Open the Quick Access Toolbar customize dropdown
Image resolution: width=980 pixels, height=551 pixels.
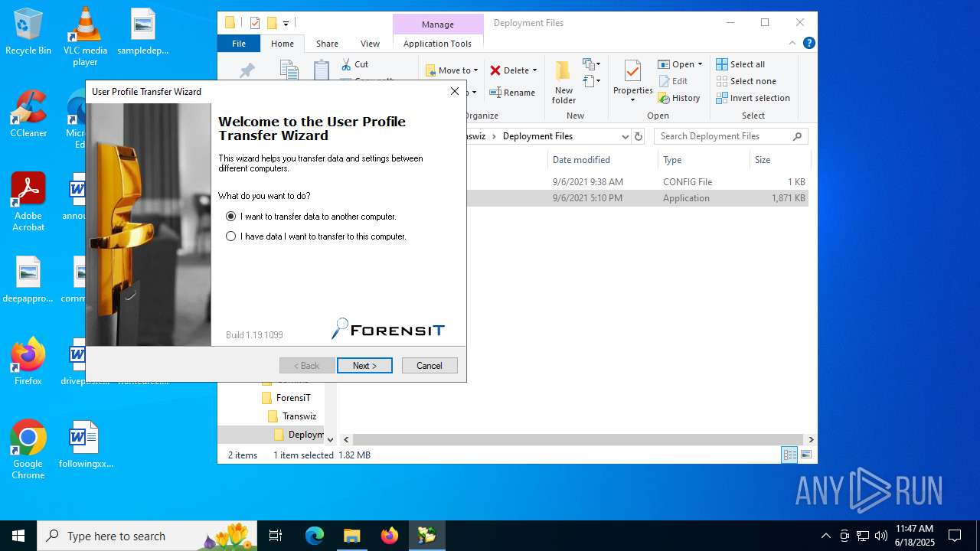coord(286,23)
